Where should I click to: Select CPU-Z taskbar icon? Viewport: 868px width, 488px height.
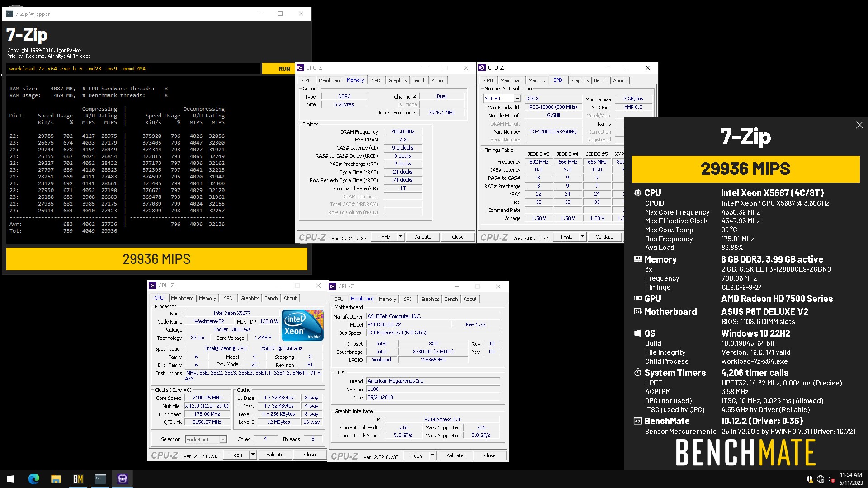122,479
